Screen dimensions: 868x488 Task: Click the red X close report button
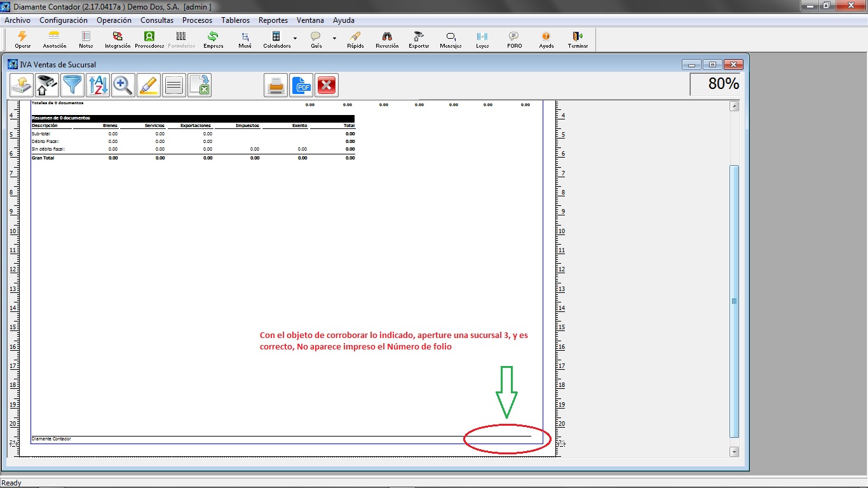pos(327,85)
